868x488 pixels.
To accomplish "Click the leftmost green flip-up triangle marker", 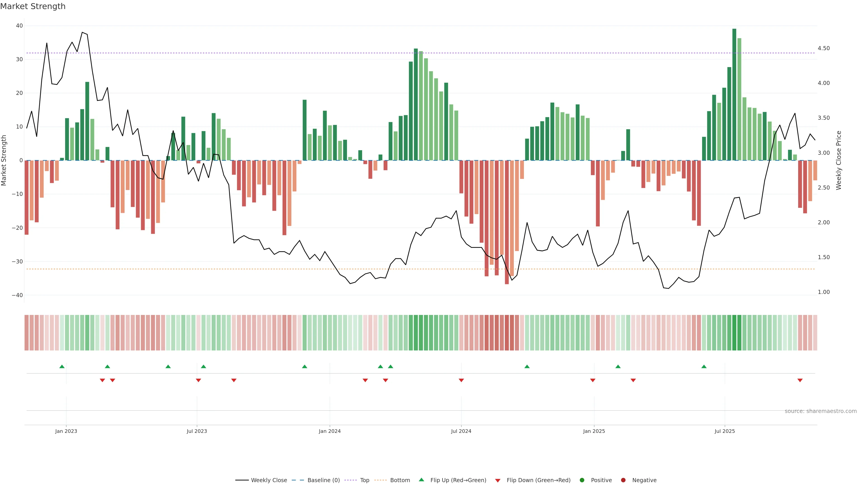I will (x=62, y=366).
